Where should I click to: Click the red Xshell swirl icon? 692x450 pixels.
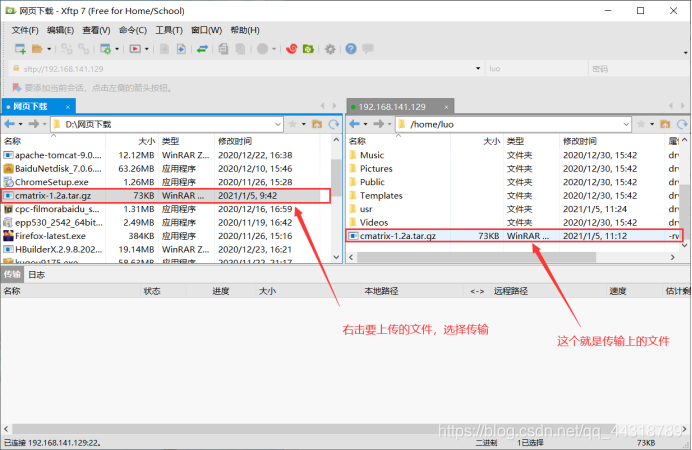pyautogui.click(x=291, y=49)
